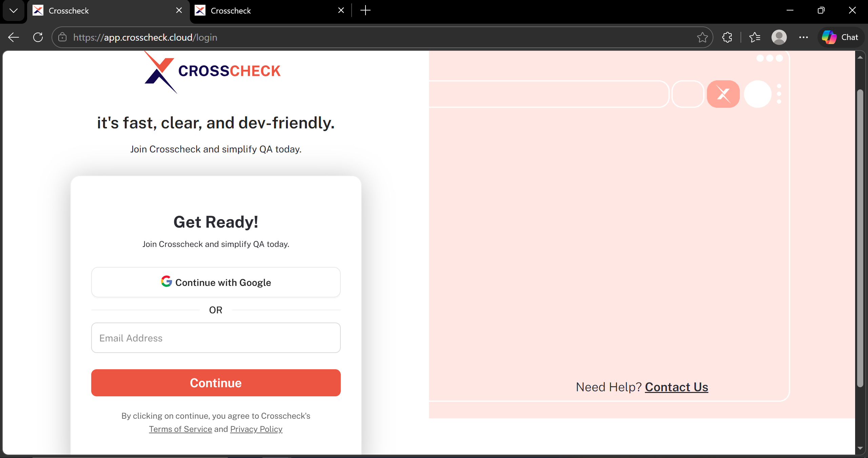Click the Continue button

click(x=216, y=382)
